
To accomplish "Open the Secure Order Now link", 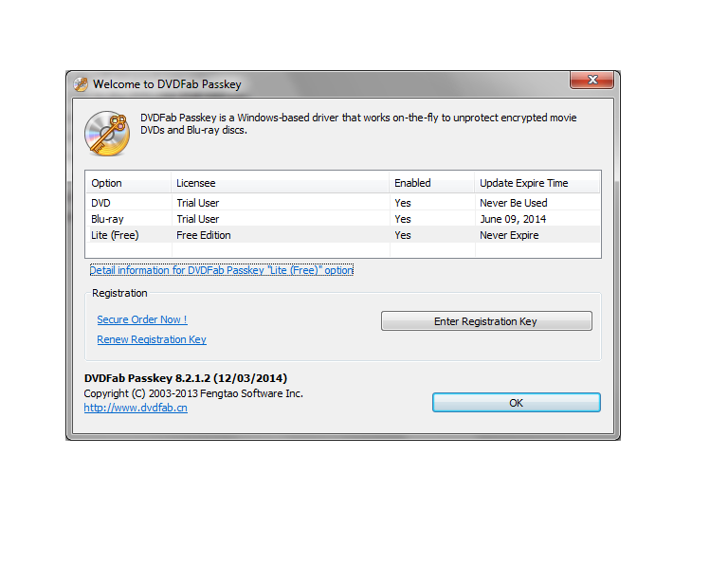I will pyautogui.click(x=142, y=319).
